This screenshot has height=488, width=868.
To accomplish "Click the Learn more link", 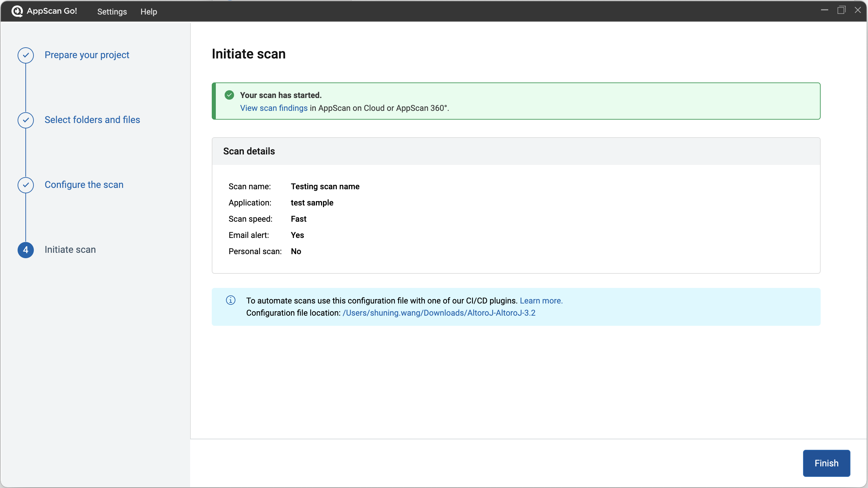I will click(541, 301).
